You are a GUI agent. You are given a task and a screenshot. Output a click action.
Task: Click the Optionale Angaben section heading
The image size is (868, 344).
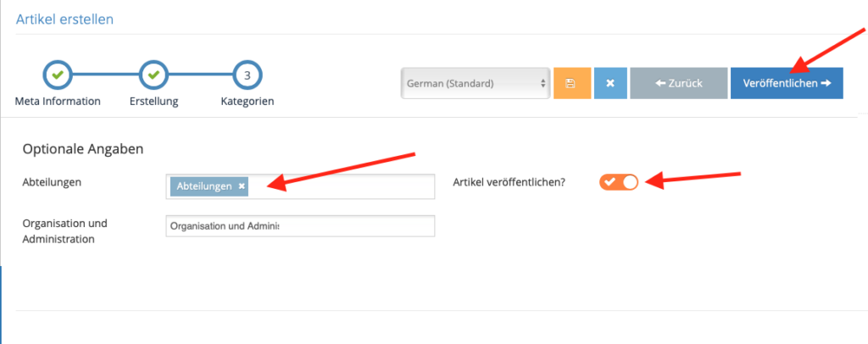pyautogui.click(x=83, y=149)
